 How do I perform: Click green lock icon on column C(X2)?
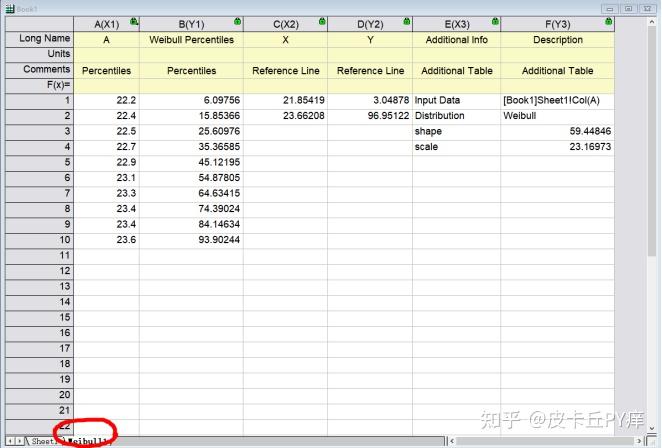point(322,21)
